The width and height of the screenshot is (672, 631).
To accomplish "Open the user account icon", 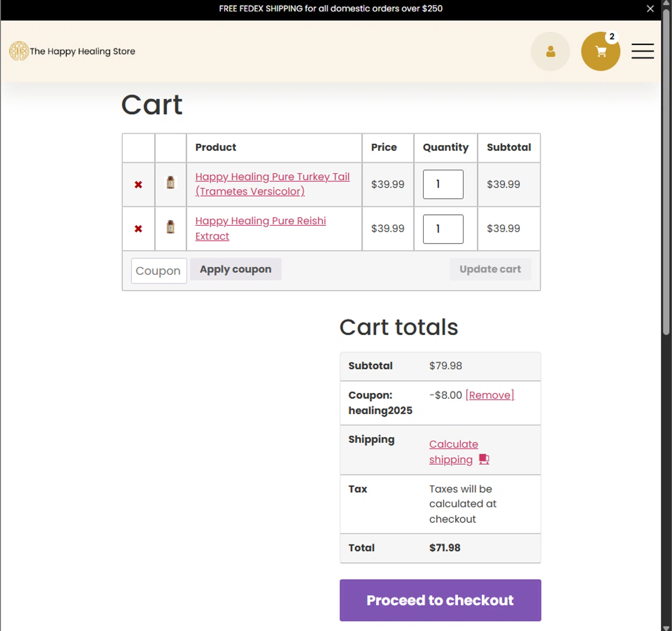I will pyautogui.click(x=550, y=52).
